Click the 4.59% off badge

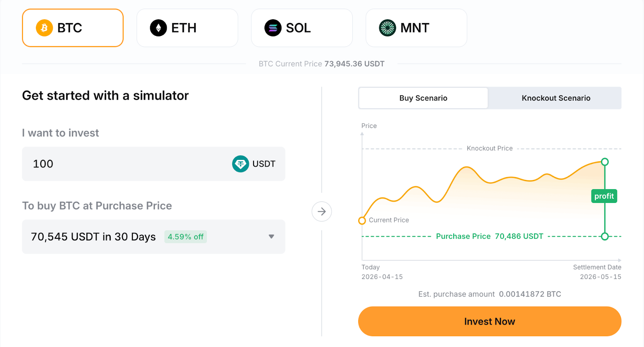pos(186,237)
